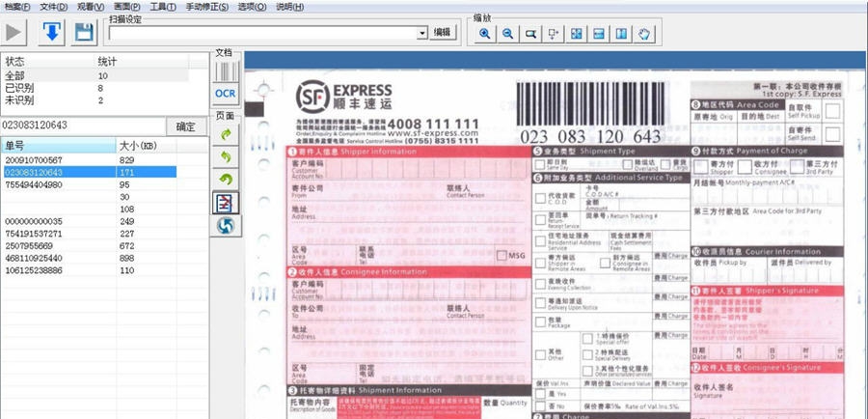The width and height of the screenshot is (868, 419).
Task: Click the 确定 button
Action: (186, 126)
